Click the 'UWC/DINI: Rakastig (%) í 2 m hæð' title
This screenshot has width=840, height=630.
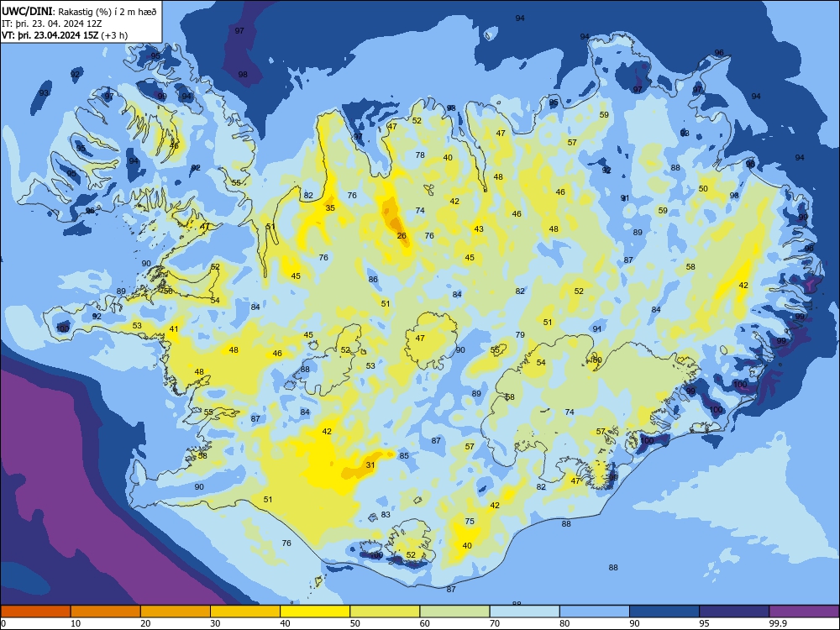click(79, 11)
